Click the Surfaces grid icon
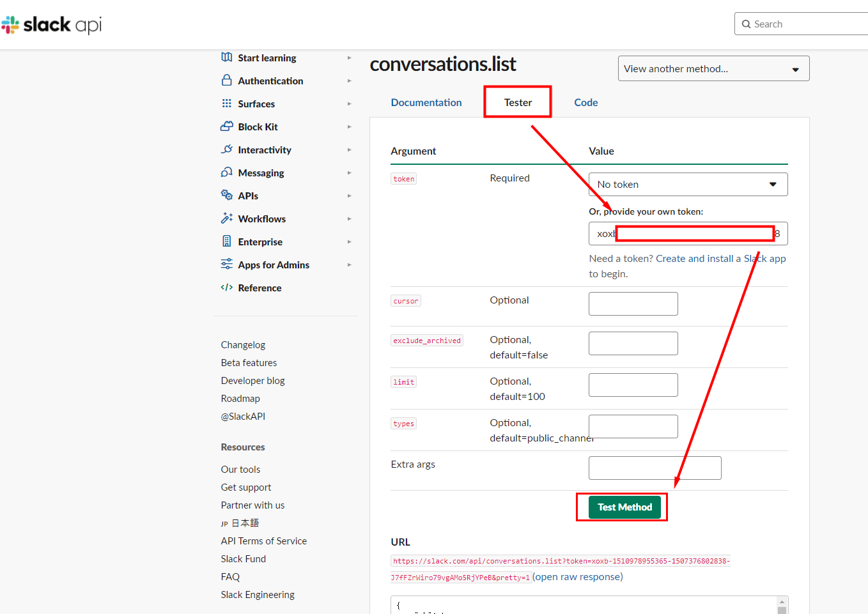This screenshot has height=614, width=868. [x=227, y=103]
